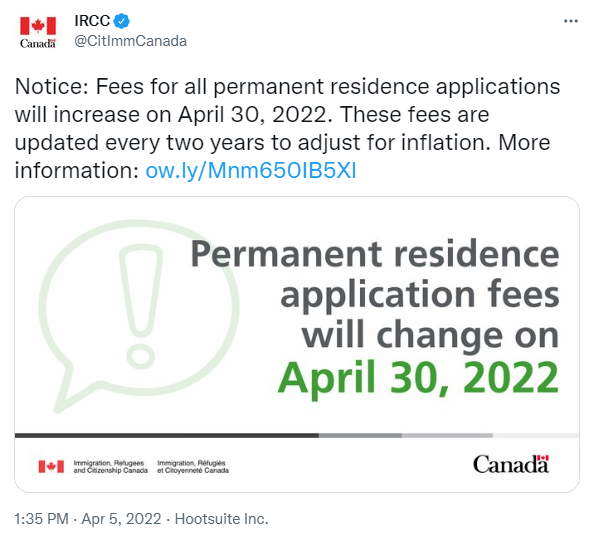Click the Immigration, Réfugiés et Citoyenneté Canada label
The height and width of the screenshot is (543, 596).
click(x=193, y=467)
